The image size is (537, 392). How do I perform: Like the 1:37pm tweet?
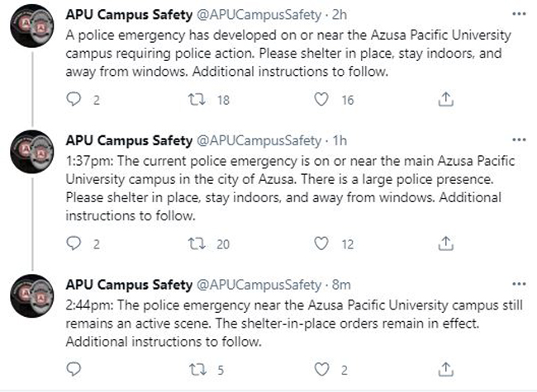[321, 244]
